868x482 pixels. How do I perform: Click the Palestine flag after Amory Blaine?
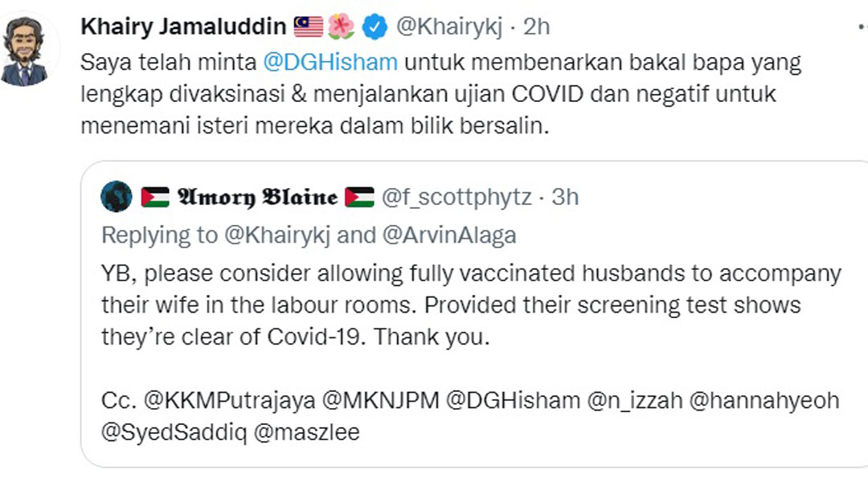pyautogui.click(x=359, y=197)
